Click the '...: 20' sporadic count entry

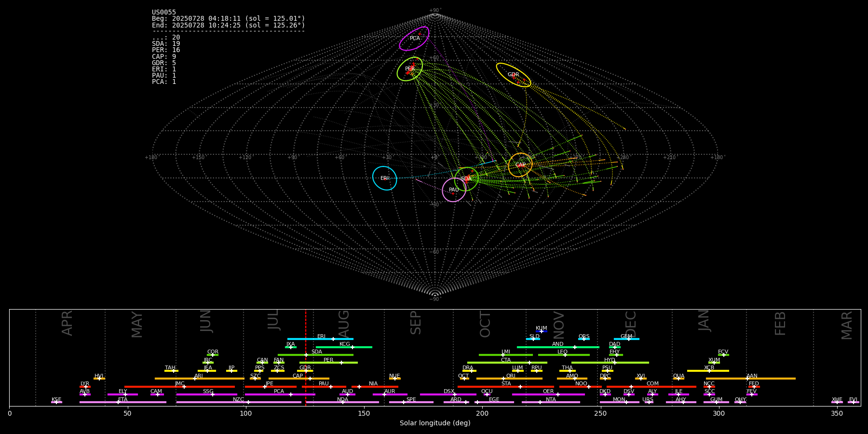166,38
